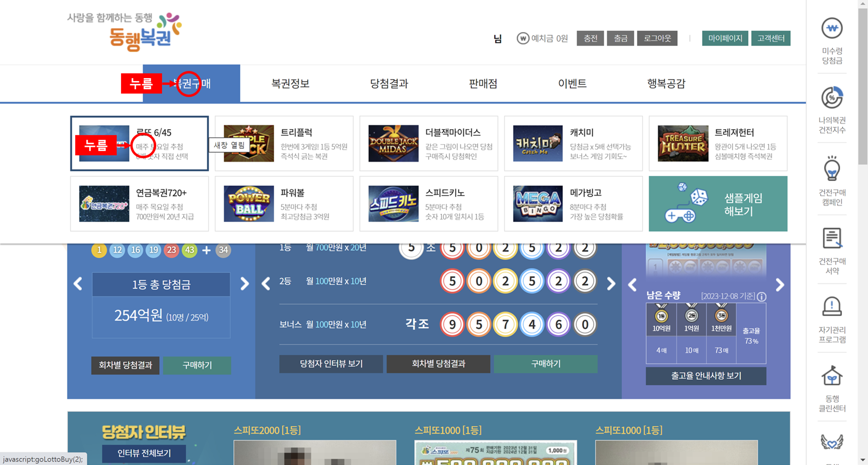The image size is (868, 465).
Task: Open the 캐치미 game image
Action: coord(538,143)
